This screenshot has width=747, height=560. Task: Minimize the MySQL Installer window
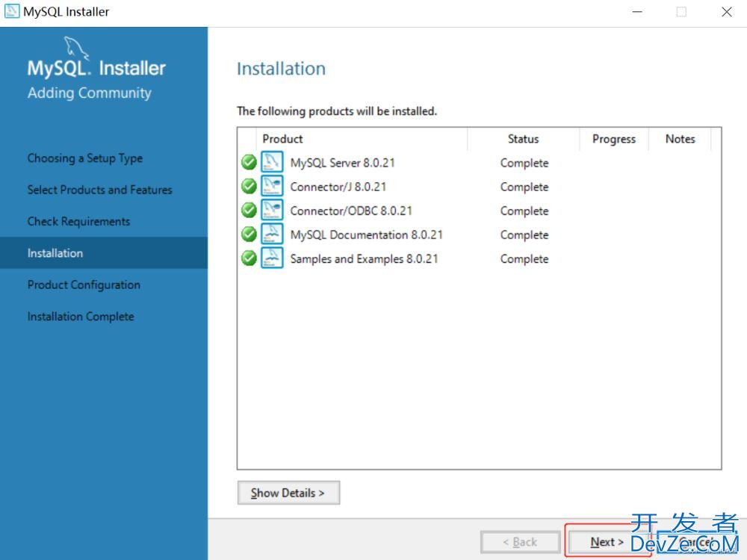[637, 12]
